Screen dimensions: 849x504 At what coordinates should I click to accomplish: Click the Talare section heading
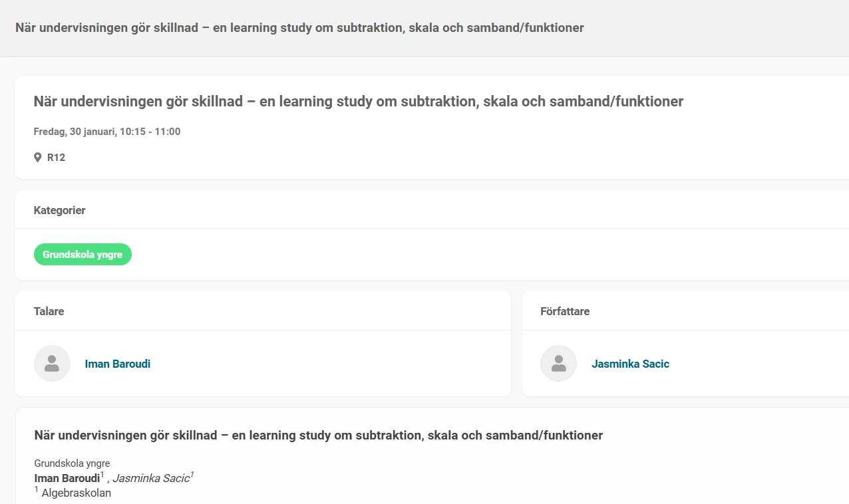pos(49,311)
